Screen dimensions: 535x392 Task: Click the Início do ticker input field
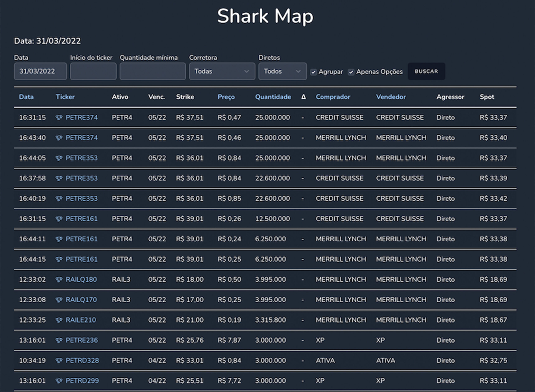tap(93, 71)
